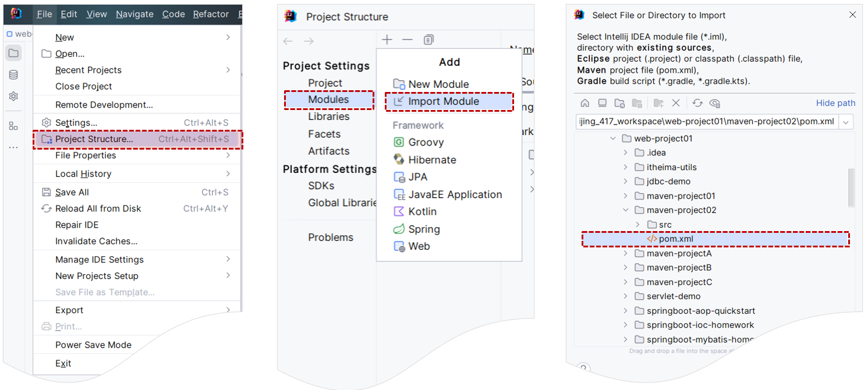868x390 pixels.
Task: Open the Database tool window icon
Action: pos(13,75)
